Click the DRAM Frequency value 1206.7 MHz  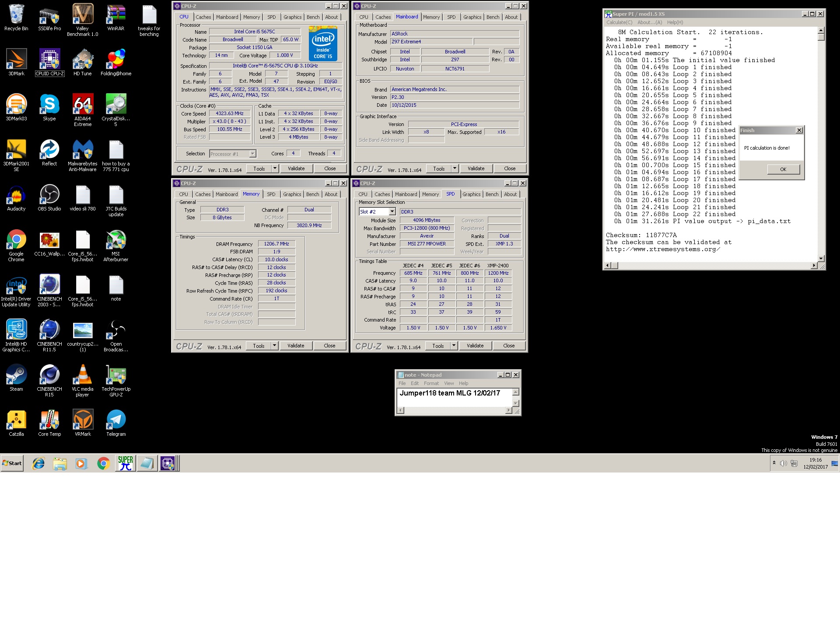click(x=276, y=244)
